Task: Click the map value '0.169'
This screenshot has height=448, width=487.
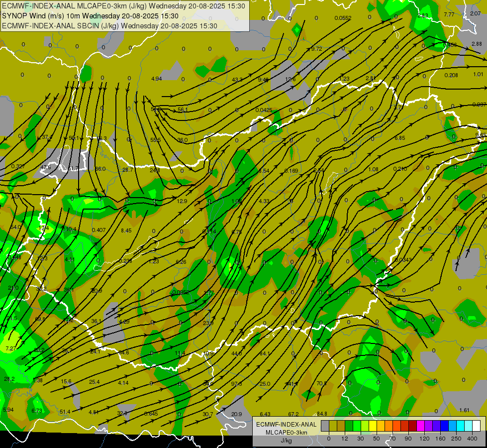Action: (x=291, y=171)
